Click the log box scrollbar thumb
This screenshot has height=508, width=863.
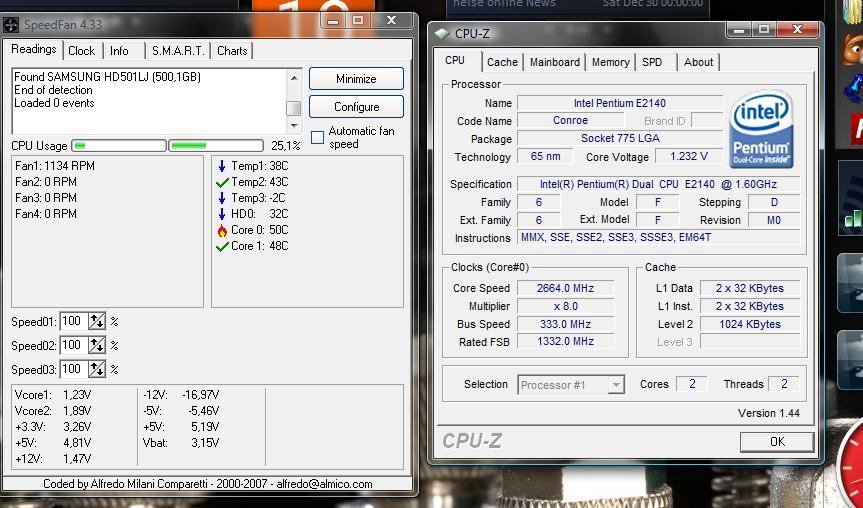click(294, 108)
